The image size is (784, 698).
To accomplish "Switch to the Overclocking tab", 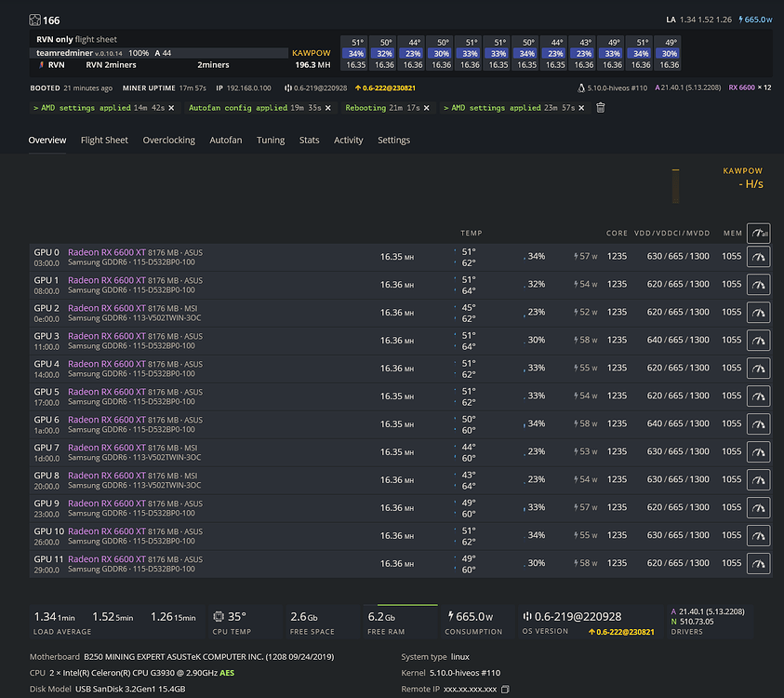I will coord(168,140).
